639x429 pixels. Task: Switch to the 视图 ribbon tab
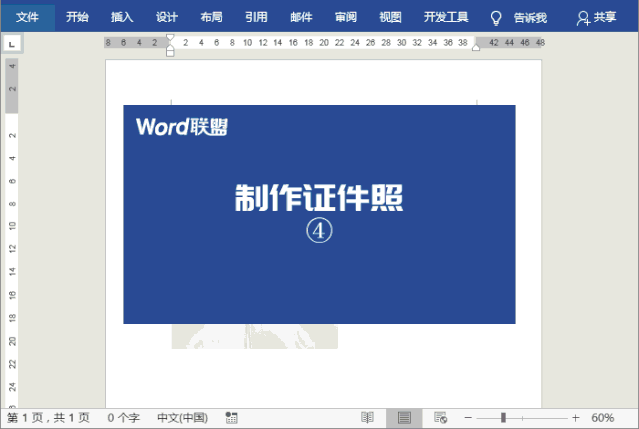click(x=390, y=17)
